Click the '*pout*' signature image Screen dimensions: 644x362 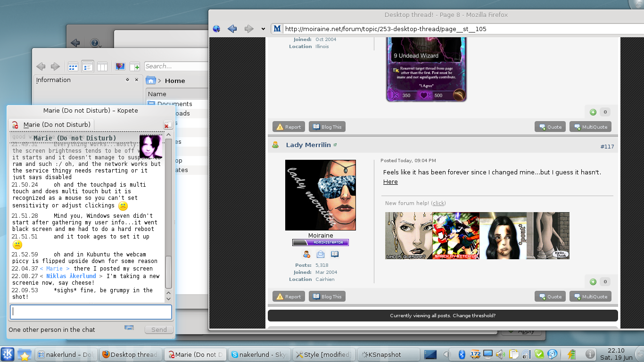[x=503, y=236]
